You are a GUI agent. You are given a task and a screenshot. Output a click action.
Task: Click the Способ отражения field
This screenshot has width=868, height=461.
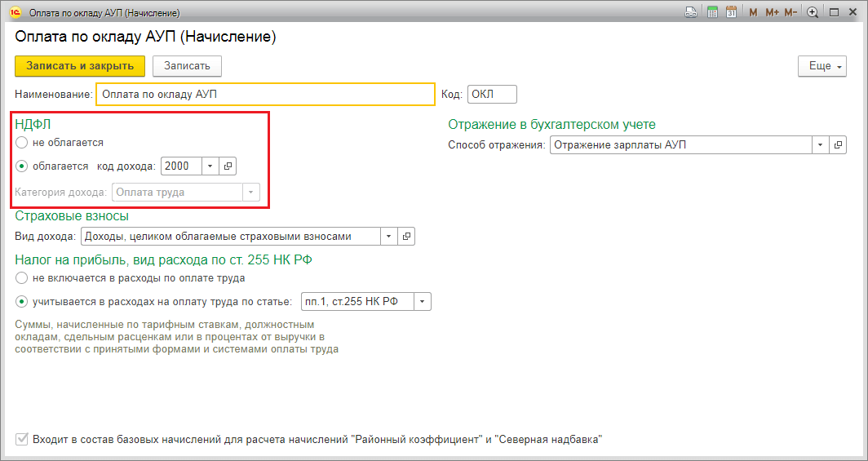click(x=680, y=145)
